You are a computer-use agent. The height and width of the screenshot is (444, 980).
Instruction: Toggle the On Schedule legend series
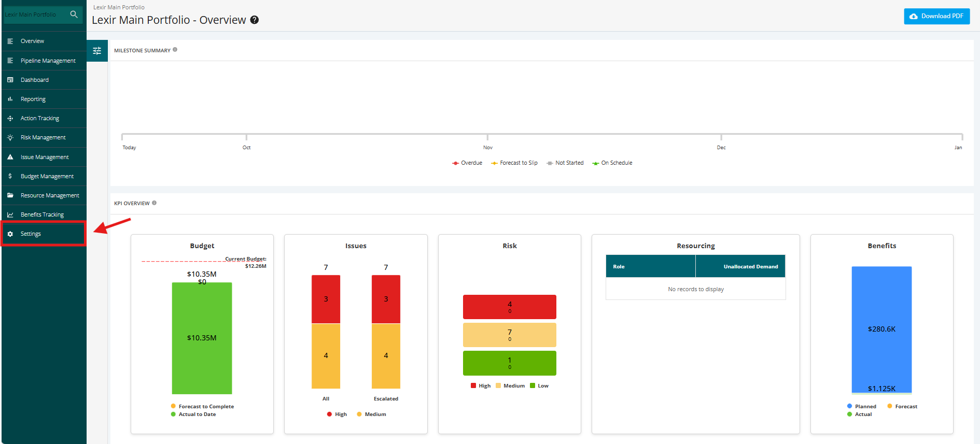pyautogui.click(x=612, y=163)
